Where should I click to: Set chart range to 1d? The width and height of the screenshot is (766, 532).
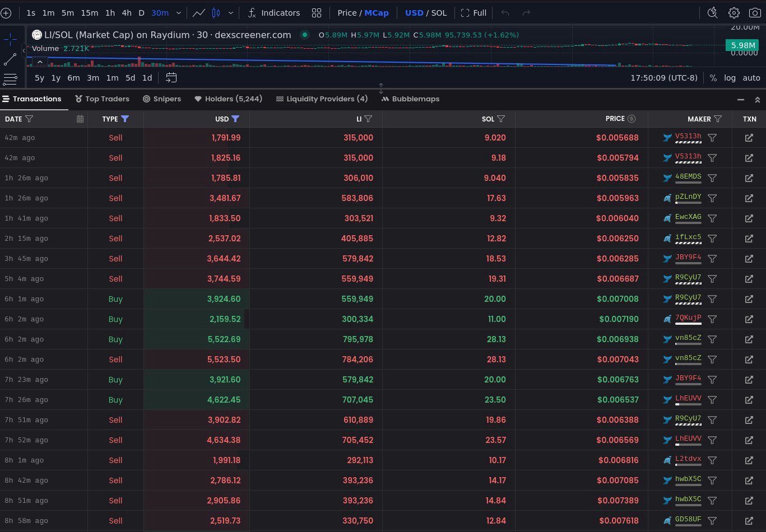(x=147, y=78)
